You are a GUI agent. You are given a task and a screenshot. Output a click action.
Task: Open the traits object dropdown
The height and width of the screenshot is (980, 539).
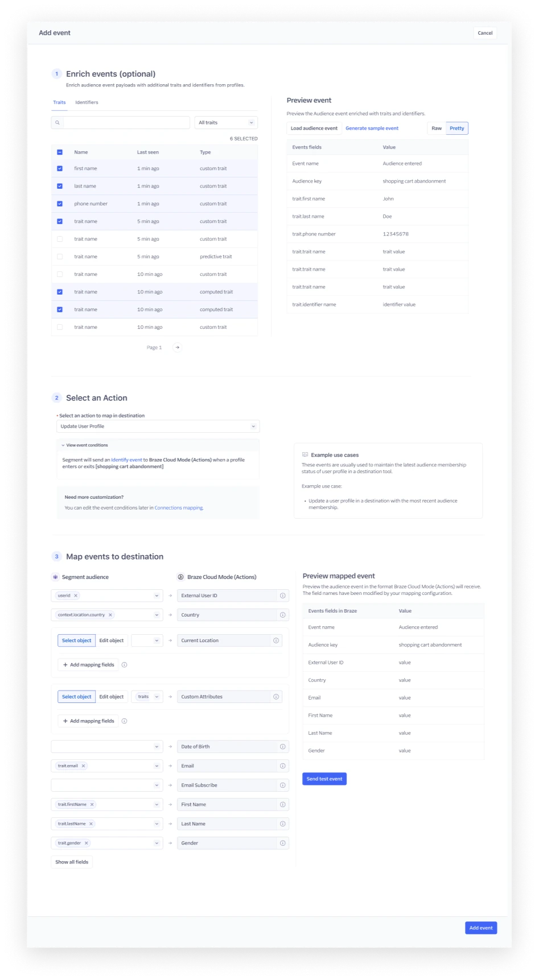click(147, 697)
